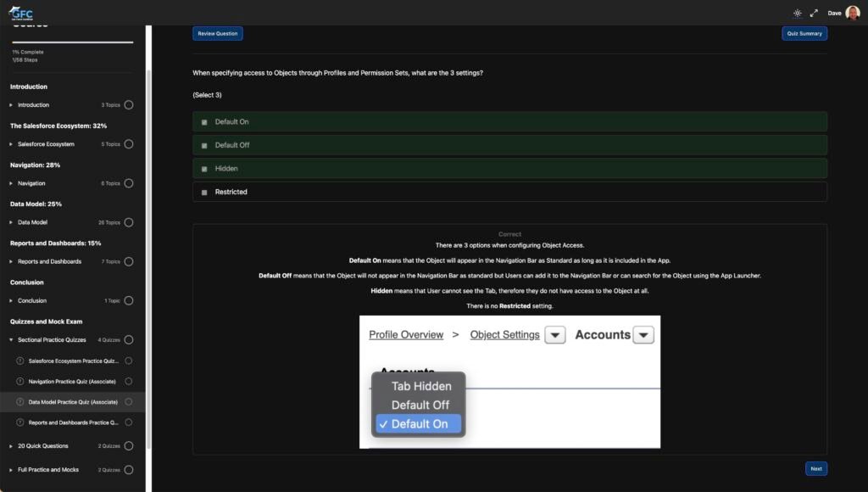Click completion circle for 20 Quick Questions
This screenshot has width=868, height=492.
click(x=129, y=446)
